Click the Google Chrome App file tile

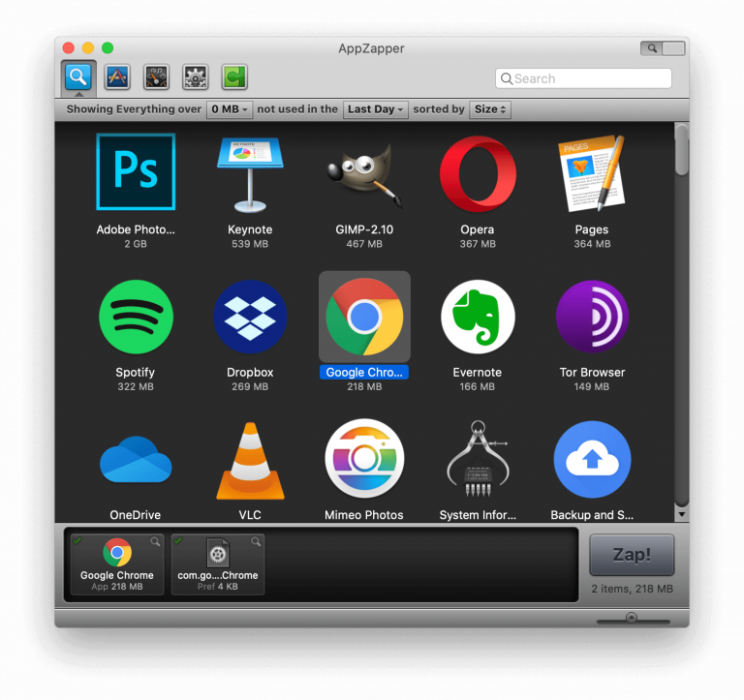(117, 564)
